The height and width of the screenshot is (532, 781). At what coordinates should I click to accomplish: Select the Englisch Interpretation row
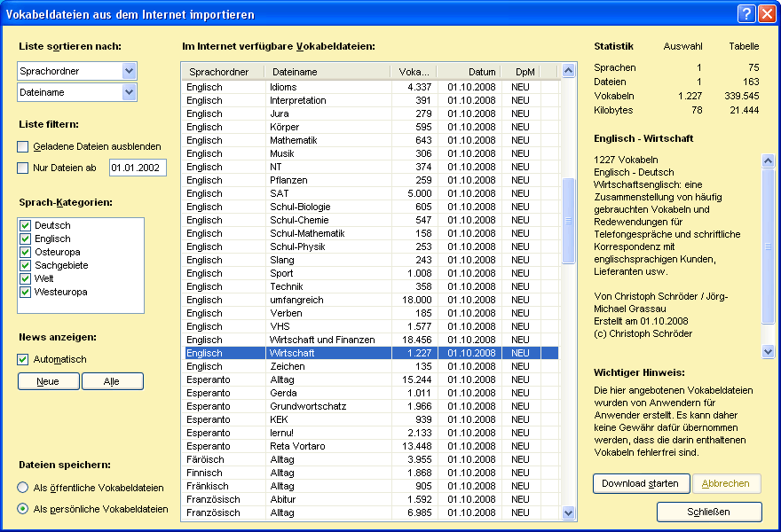click(372, 100)
